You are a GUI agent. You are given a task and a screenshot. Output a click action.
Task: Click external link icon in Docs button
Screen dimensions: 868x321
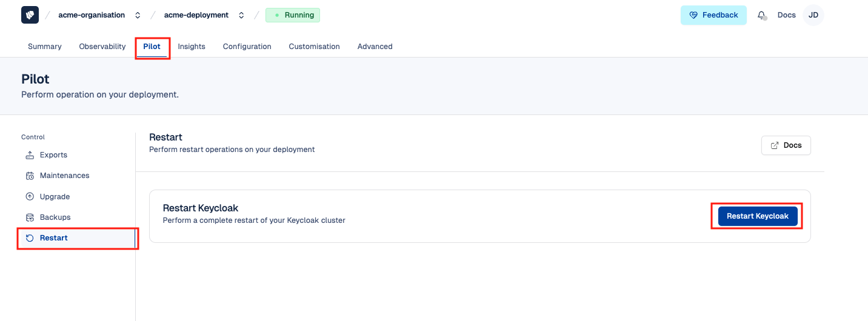[774, 145]
